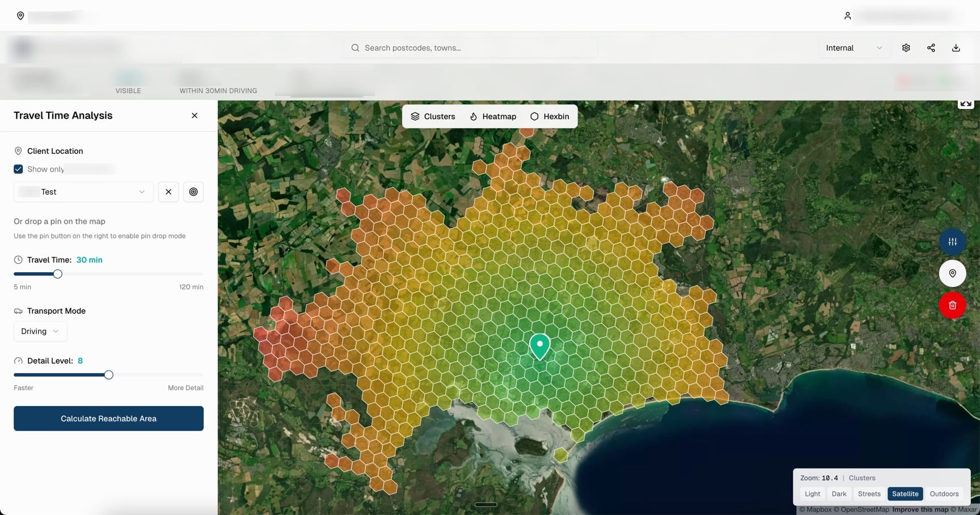Click the green location pin on map
The height and width of the screenshot is (515, 980).
540,345
